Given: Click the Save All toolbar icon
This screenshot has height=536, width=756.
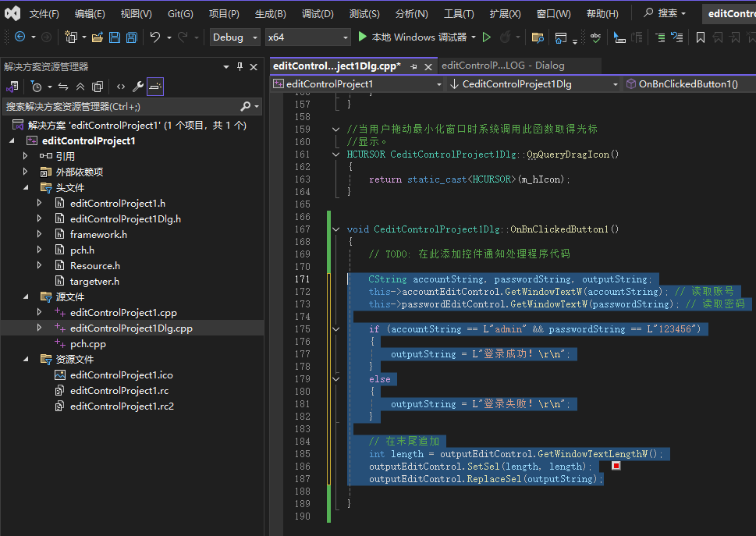Looking at the screenshot, I should tap(131, 37).
